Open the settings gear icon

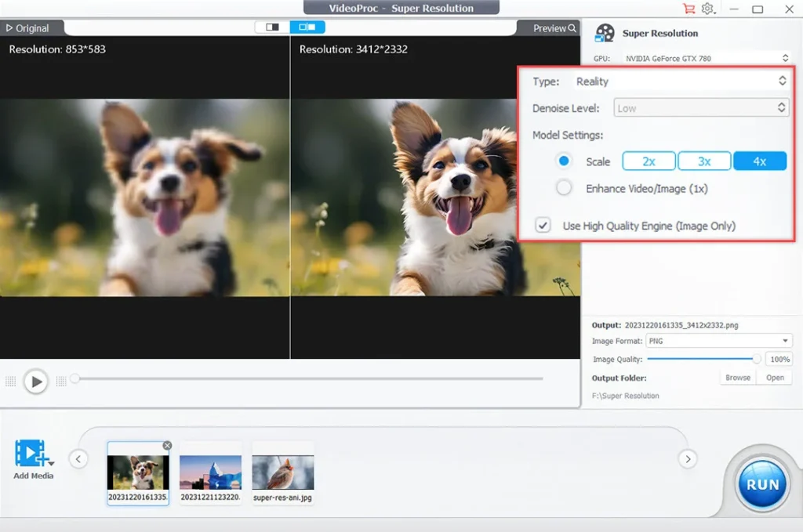(x=708, y=8)
